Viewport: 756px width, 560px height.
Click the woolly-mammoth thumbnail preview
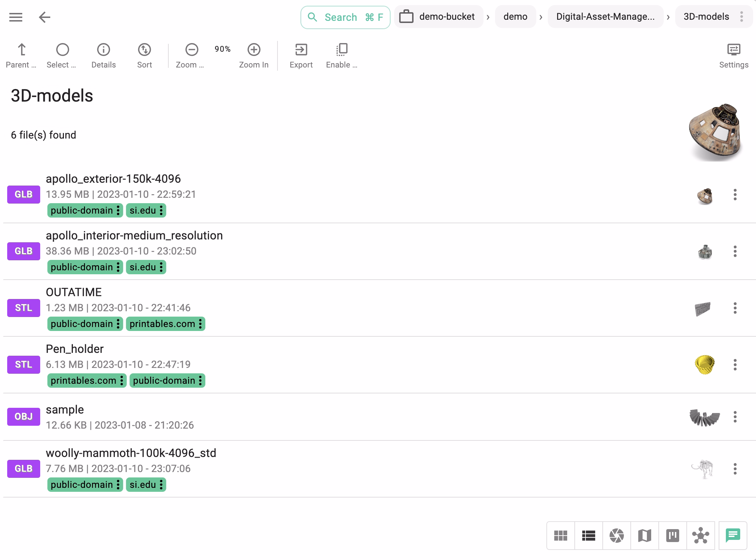(x=704, y=469)
